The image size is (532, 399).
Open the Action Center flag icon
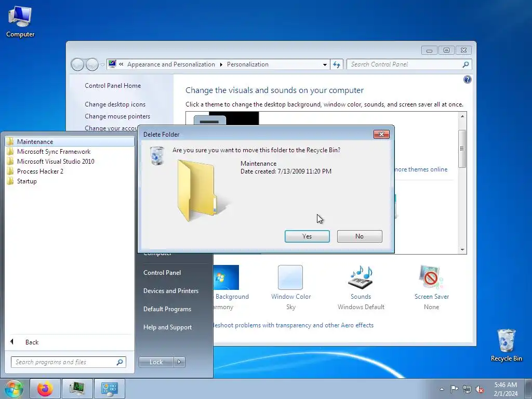(454, 389)
